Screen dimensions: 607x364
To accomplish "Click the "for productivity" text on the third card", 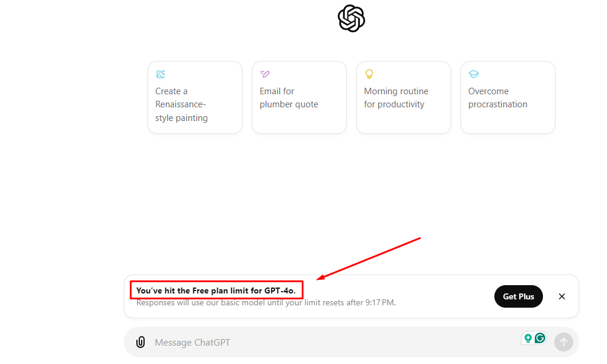I will [x=394, y=104].
